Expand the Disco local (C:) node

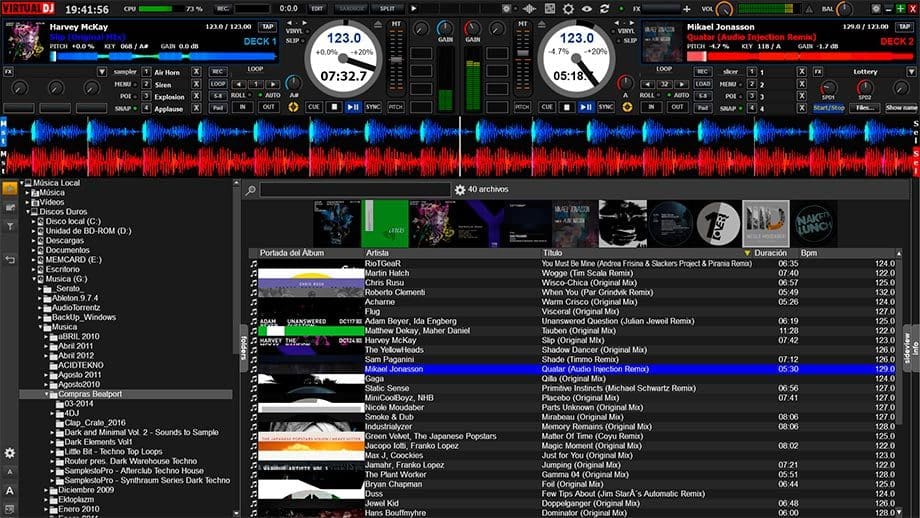(x=34, y=222)
